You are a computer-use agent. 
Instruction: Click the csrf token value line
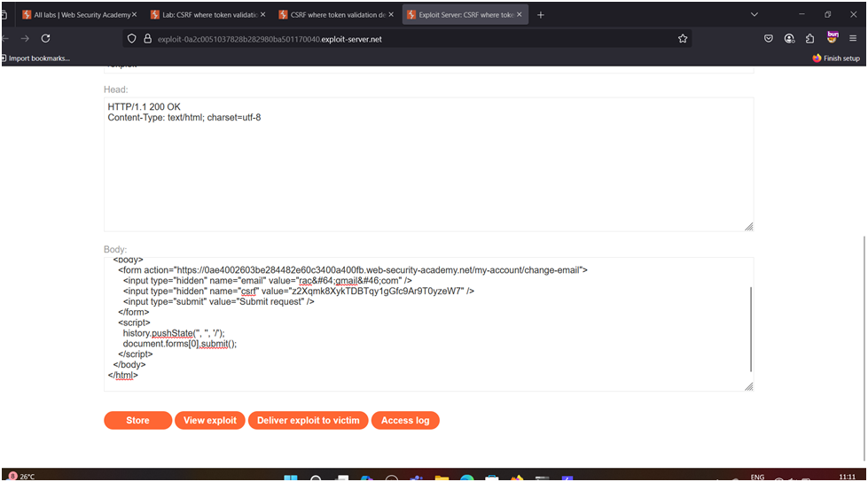point(299,292)
